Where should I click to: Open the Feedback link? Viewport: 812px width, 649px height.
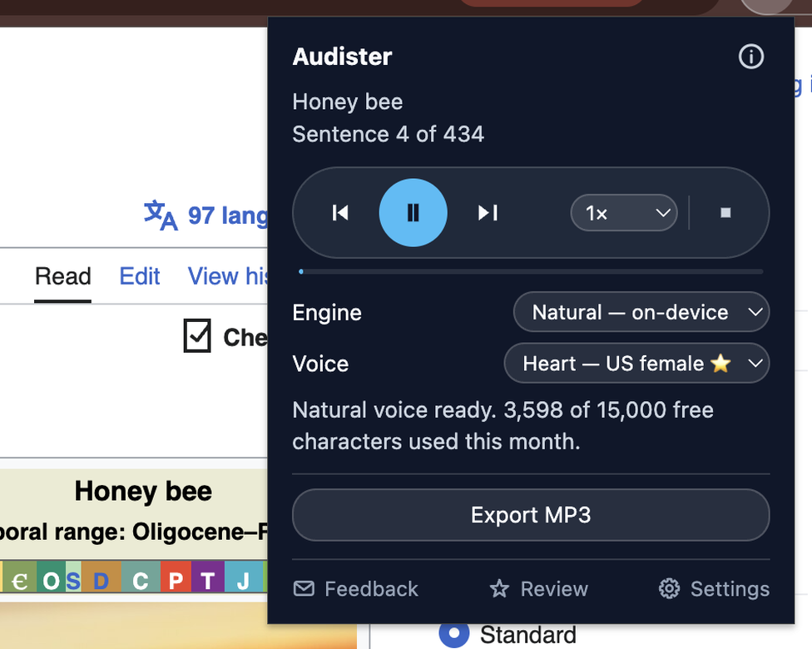click(356, 589)
